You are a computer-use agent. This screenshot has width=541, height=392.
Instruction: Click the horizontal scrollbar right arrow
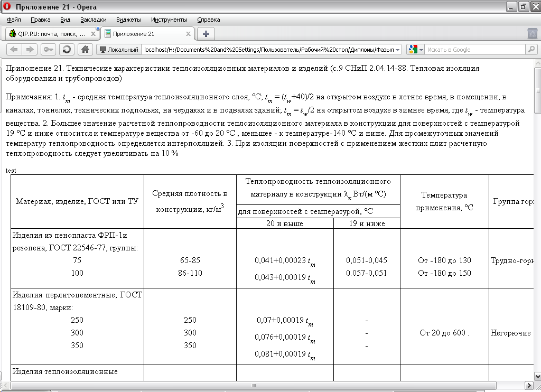[x=529, y=385]
